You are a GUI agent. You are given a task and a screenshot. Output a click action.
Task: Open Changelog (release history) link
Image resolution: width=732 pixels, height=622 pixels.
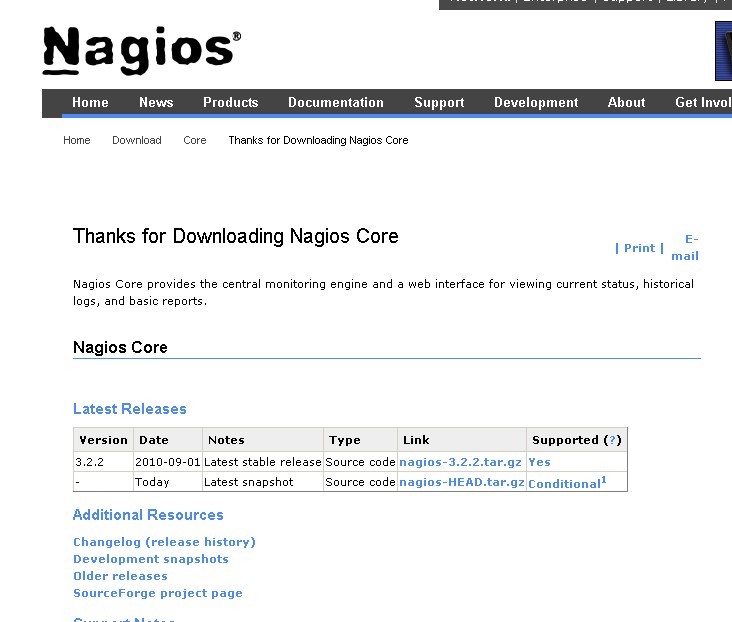click(x=164, y=542)
